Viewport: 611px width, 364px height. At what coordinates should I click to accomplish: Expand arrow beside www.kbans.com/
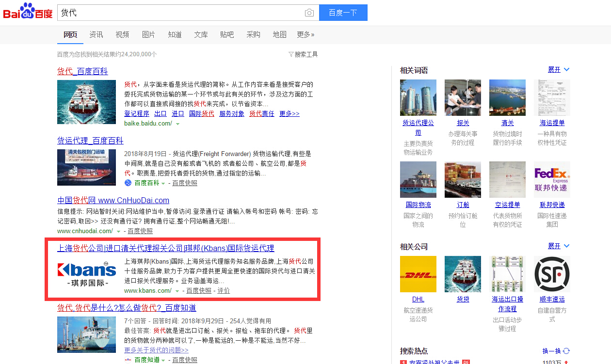point(177,291)
